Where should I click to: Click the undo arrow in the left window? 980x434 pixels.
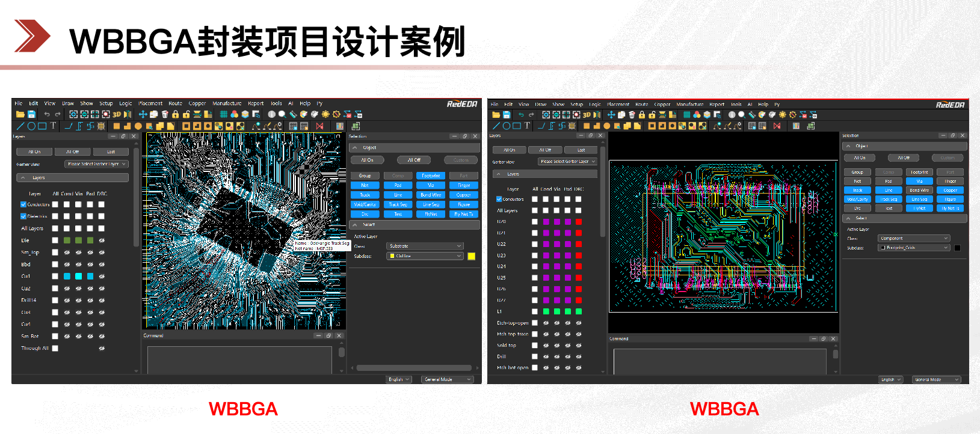click(x=47, y=114)
